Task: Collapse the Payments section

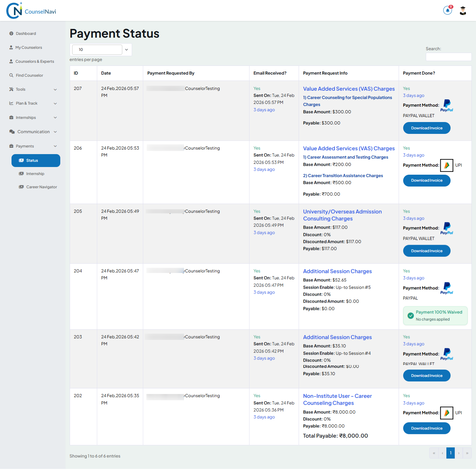Action: pos(55,146)
